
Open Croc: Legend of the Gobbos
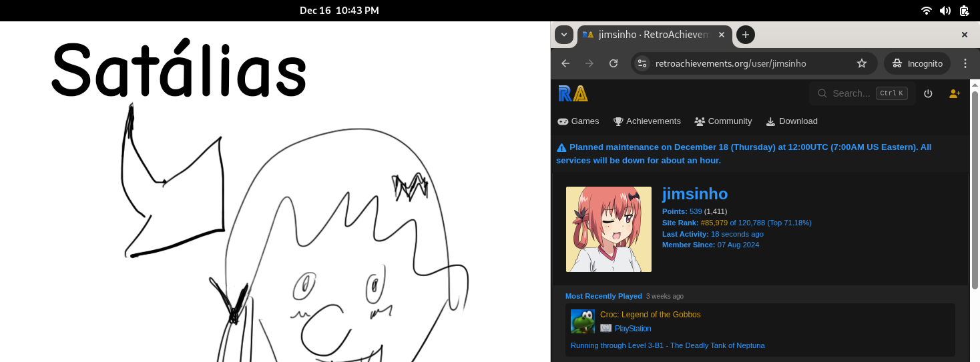tap(650, 315)
